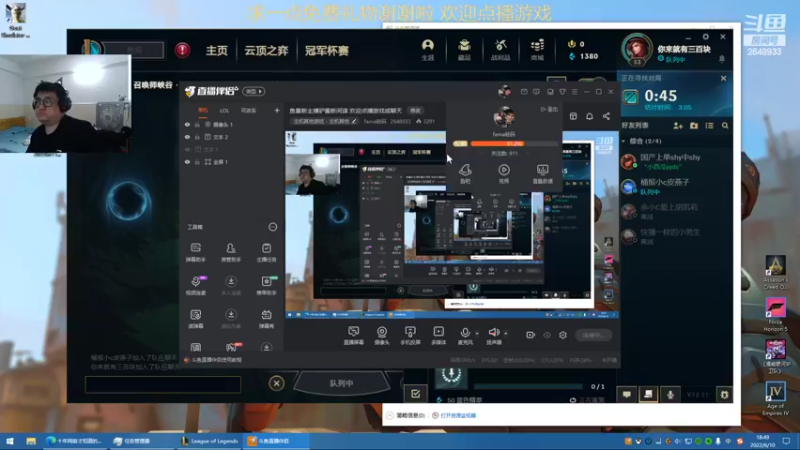The width and height of the screenshot is (800, 450).
Task: Open the 云顶之弈 tab
Action: pyautogui.click(x=266, y=51)
